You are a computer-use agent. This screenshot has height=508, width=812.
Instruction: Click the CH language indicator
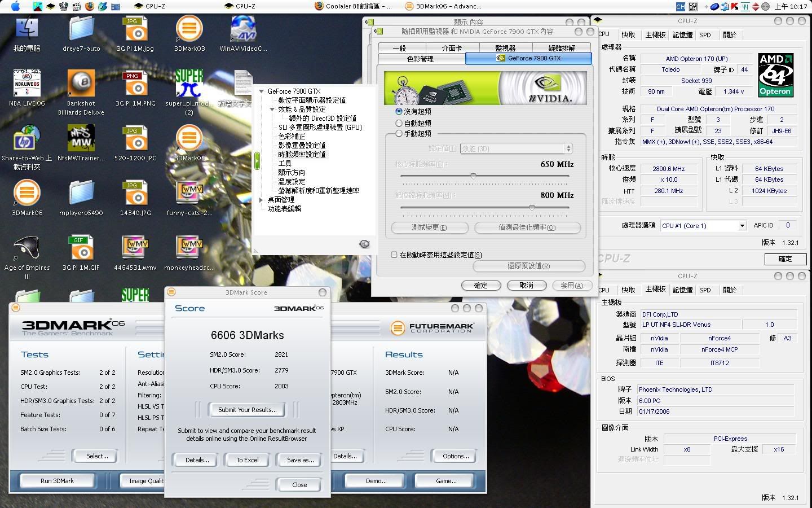pyautogui.click(x=680, y=6)
